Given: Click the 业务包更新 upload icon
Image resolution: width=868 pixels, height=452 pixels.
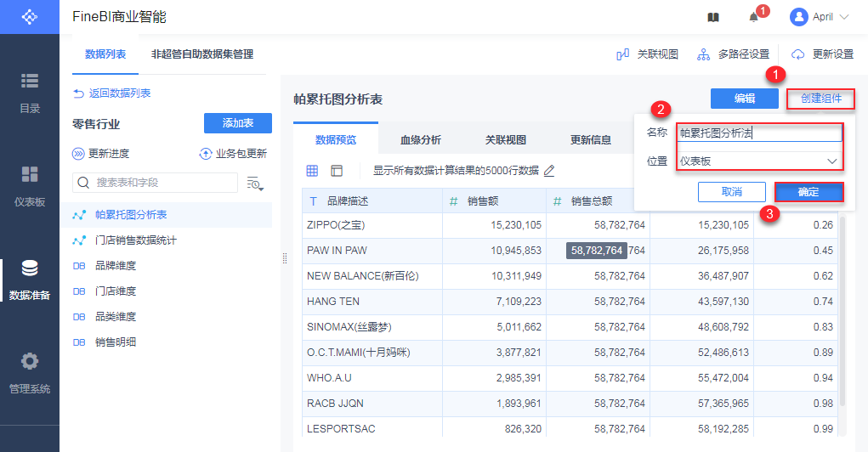Looking at the screenshot, I should [x=205, y=154].
